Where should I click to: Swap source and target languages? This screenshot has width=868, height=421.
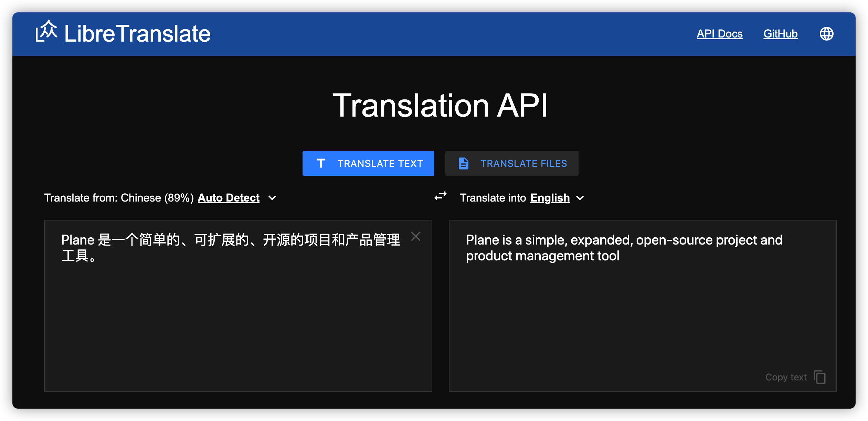pyautogui.click(x=440, y=196)
